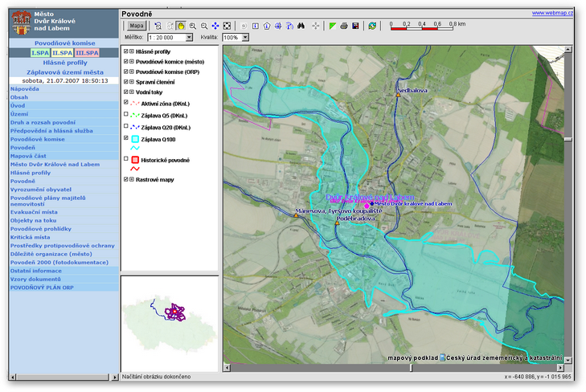Click the greyed crosshair arrows icon
This screenshot has height=392, width=586.
[x=316, y=26]
